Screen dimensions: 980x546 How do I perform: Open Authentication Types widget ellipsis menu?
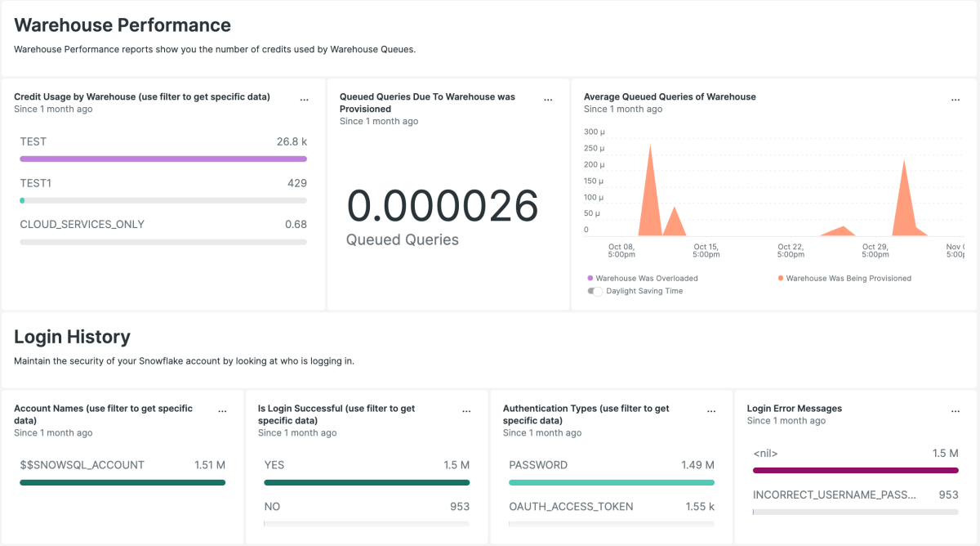tap(710, 411)
